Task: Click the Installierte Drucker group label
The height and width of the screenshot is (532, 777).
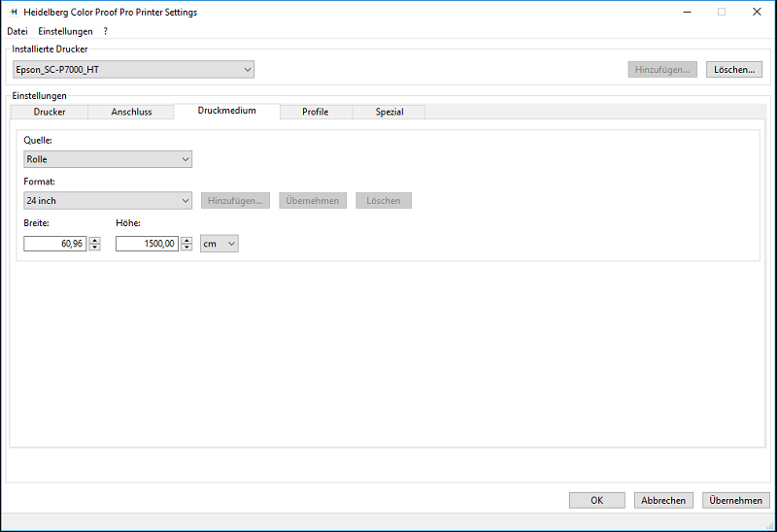Action: [50, 50]
